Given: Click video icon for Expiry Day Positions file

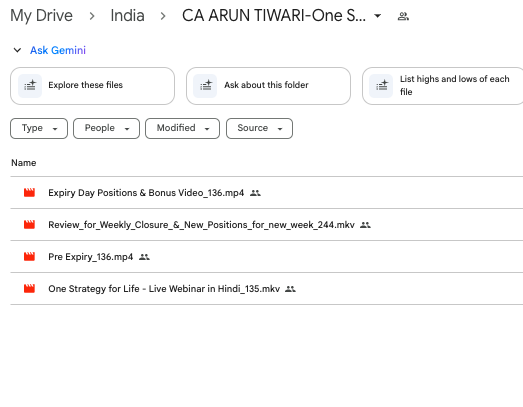Looking at the screenshot, I should tap(29, 192).
